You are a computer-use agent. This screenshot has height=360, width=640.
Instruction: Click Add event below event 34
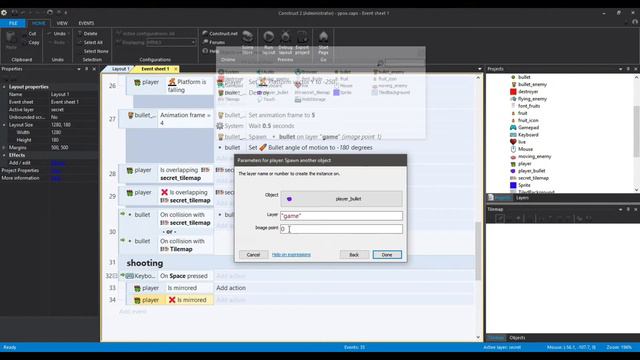133,311
